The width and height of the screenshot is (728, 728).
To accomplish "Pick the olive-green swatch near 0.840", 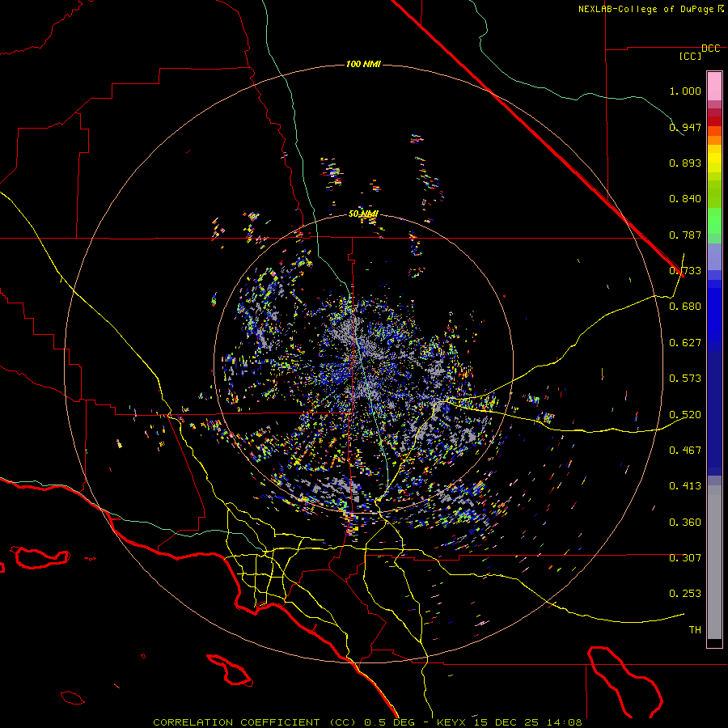I will [x=714, y=193].
